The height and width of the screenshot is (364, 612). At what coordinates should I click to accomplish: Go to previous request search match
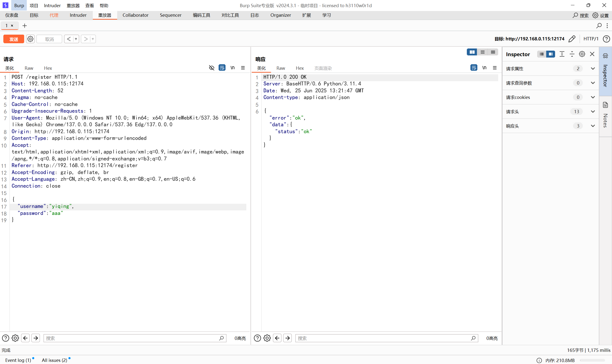point(25,338)
